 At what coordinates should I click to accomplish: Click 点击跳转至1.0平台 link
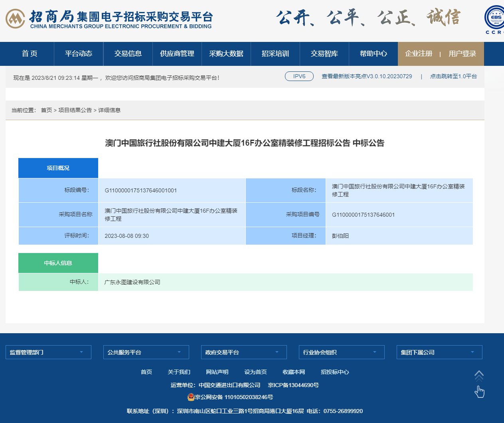(453, 76)
